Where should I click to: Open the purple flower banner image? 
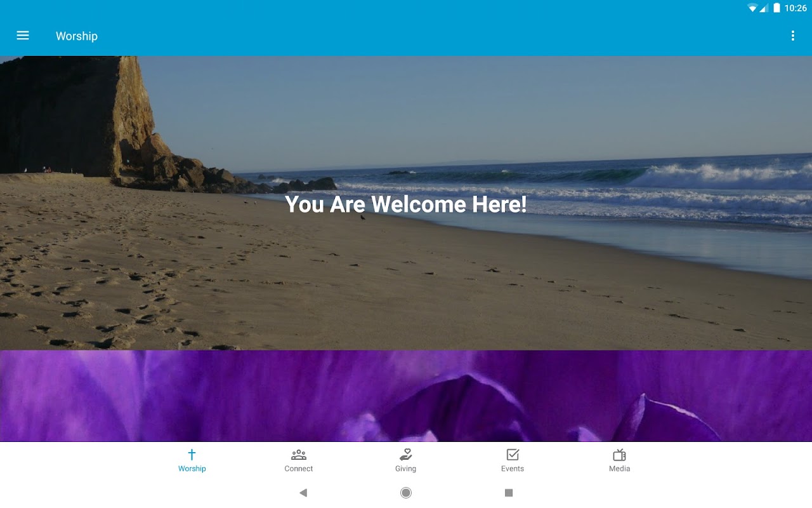[406, 396]
